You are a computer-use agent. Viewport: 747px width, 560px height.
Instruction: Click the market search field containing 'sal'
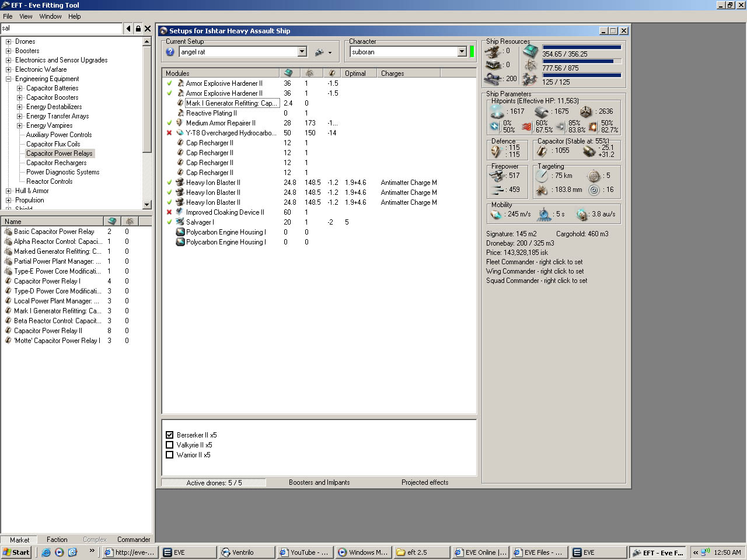click(61, 29)
